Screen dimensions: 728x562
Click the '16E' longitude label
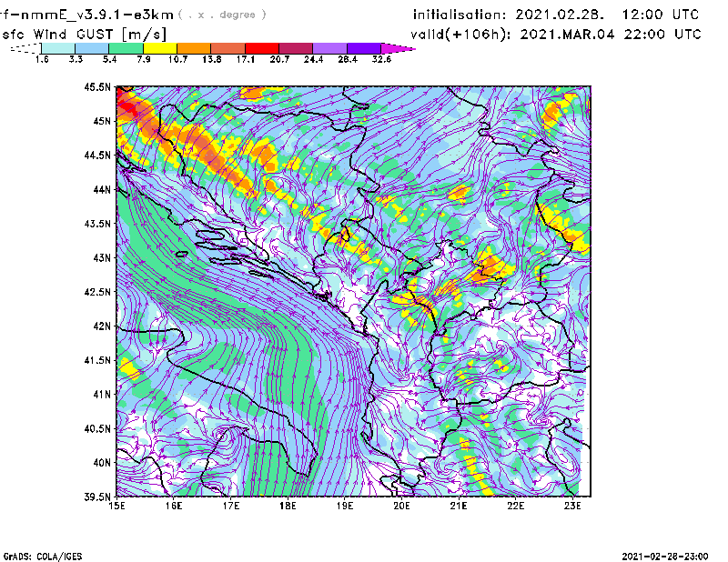174,506
